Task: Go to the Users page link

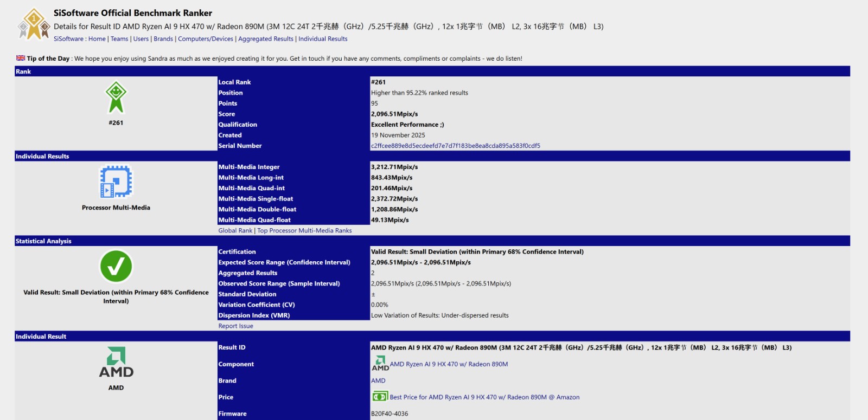Action: pyautogui.click(x=141, y=39)
